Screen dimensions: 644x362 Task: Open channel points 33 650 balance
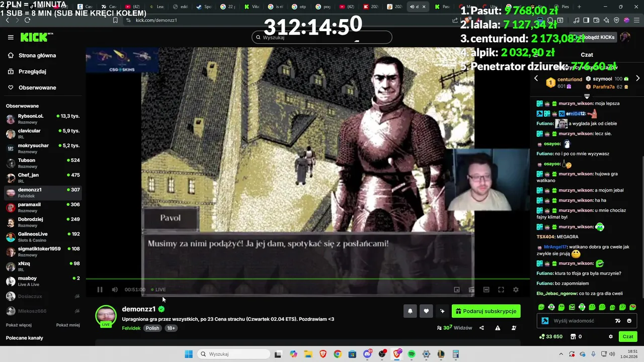tap(550, 337)
